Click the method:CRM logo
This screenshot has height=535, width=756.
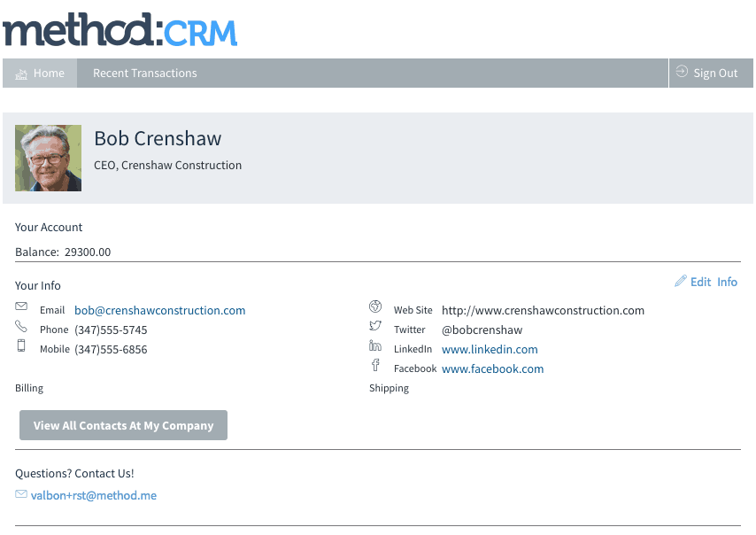coord(120,30)
